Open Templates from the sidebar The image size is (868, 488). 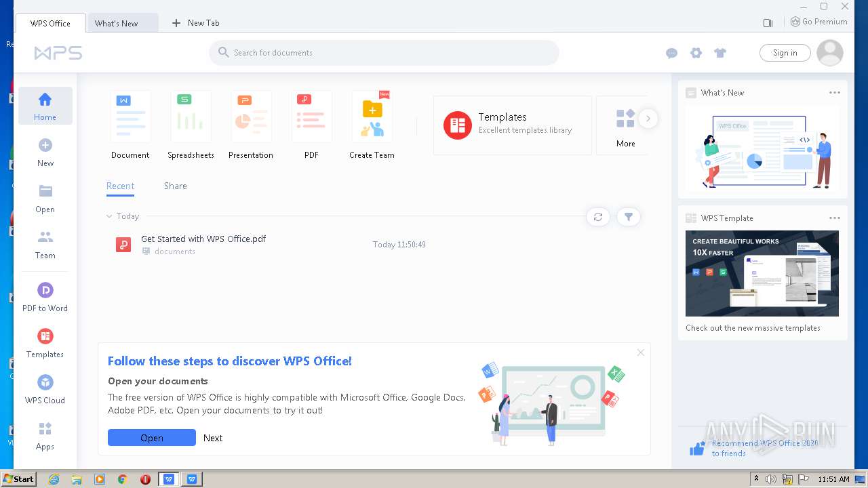point(45,344)
